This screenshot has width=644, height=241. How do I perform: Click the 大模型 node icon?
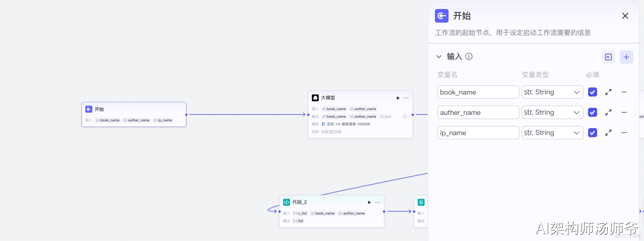pyautogui.click(x=315, y=98)
